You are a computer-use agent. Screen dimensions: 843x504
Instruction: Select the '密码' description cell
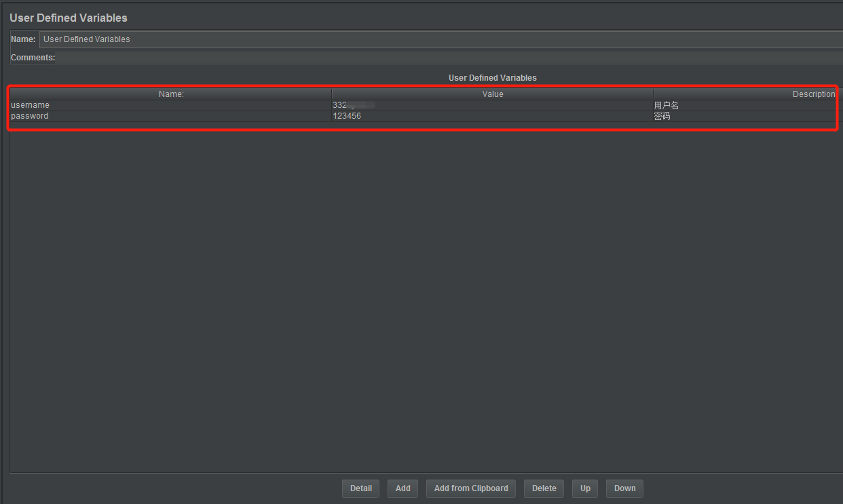[748, 116]
